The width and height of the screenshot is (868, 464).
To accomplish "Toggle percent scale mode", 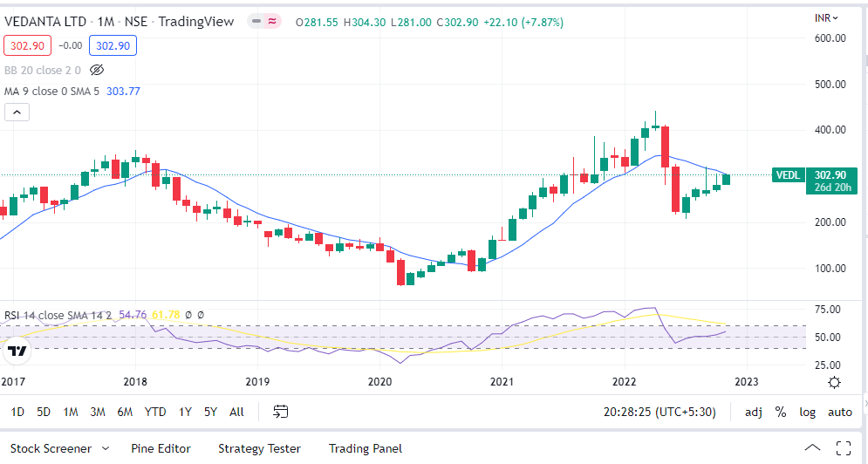I will 781,412.
